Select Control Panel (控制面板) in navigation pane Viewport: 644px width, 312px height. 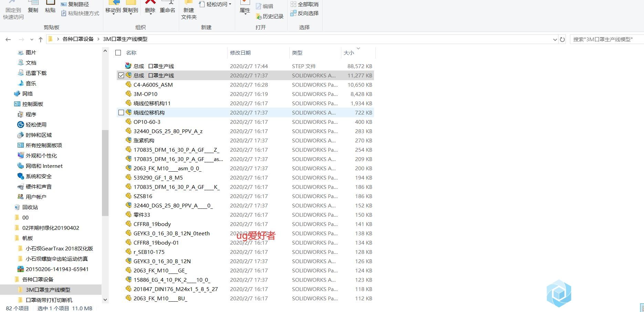pyautogui.click(x=33, y=104)
